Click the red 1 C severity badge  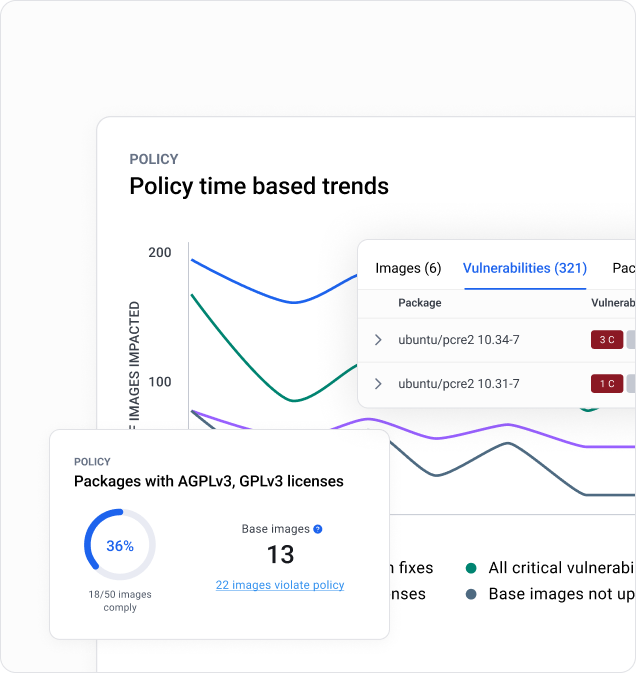coord(607,384)
